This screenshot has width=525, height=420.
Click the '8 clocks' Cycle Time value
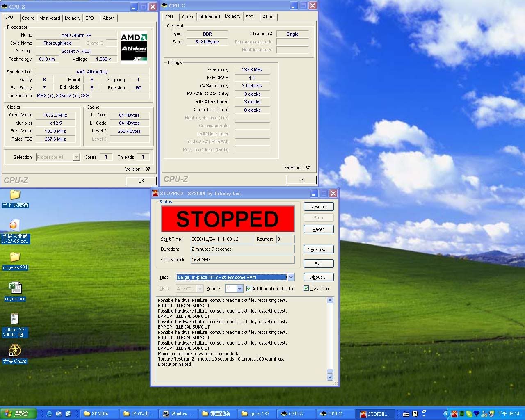click(252, 110)
